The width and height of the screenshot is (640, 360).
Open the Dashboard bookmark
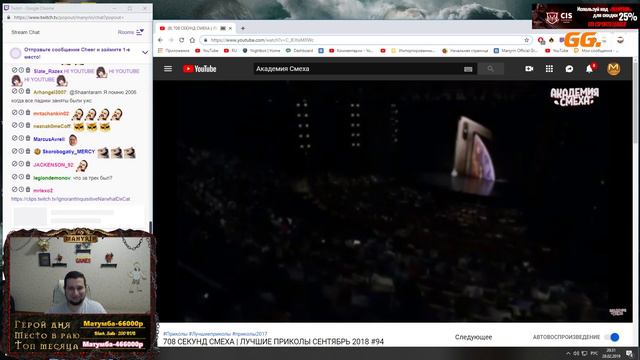[x=300, y=51]
